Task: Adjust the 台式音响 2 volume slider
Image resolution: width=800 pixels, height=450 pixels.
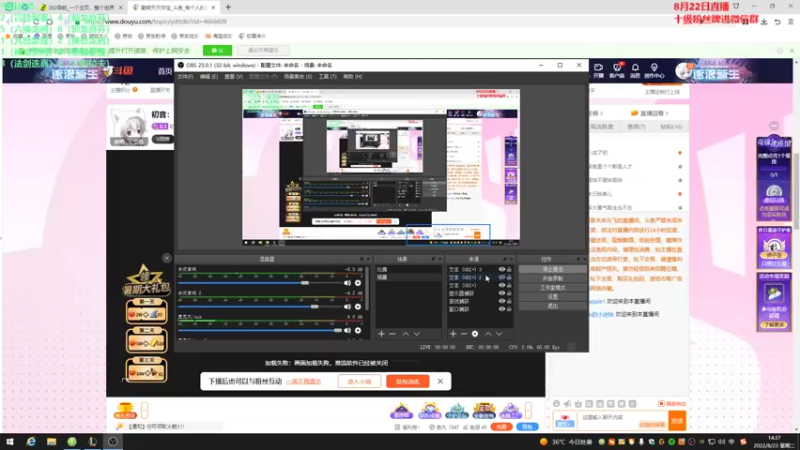Action: pos(260,307)
